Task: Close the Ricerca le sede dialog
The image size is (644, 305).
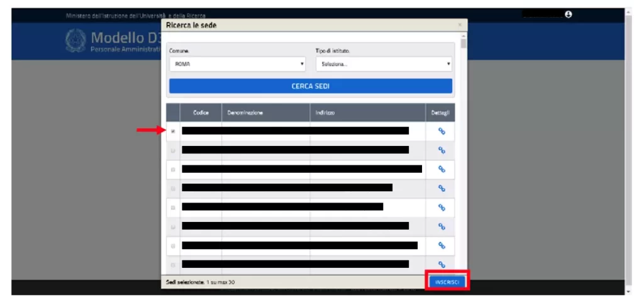Action: point(460,25)
